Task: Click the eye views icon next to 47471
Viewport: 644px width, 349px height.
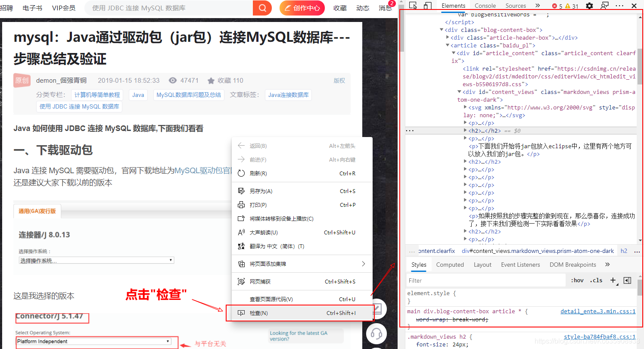Action: tap(173, 80)
